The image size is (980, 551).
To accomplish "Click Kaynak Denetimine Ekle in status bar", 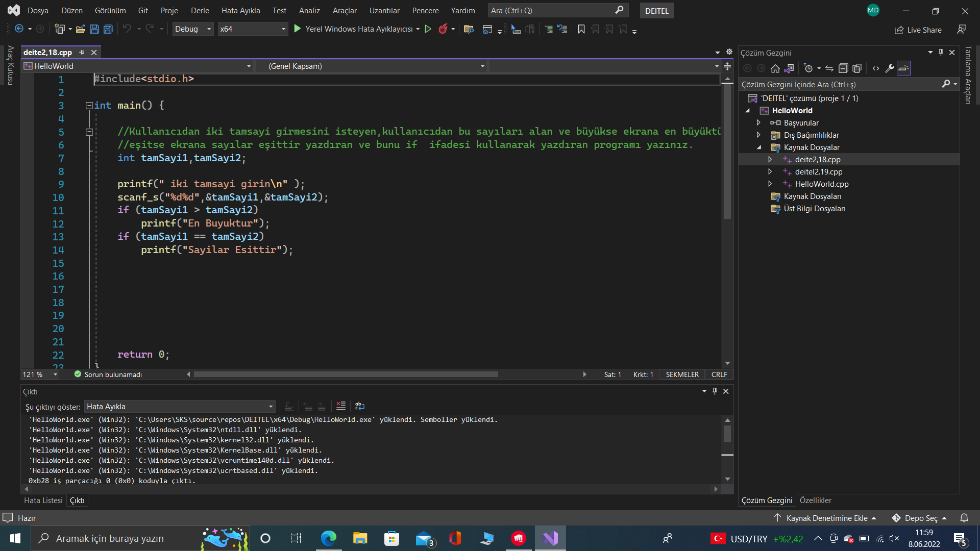I will click(826, 518).
